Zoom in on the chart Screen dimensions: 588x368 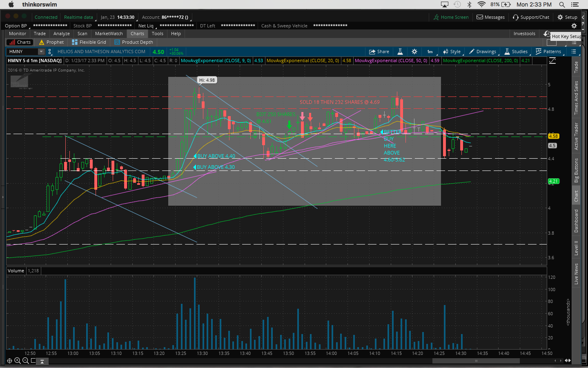tap(18, 361)
